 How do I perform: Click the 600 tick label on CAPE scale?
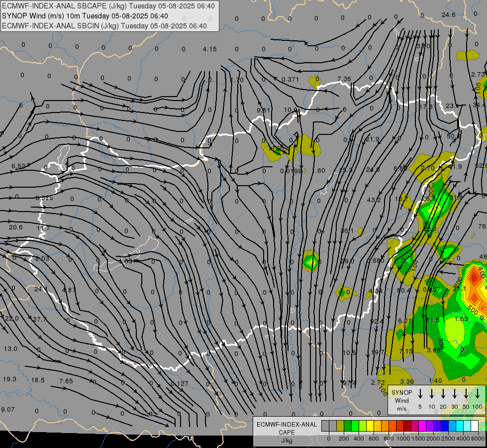point(374,439)
